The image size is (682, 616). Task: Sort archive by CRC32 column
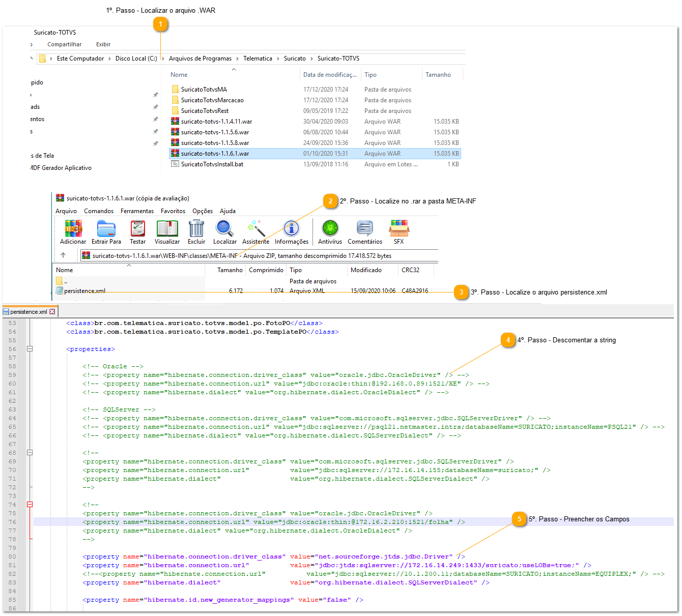pyautogui.click(x=410, y=270)
